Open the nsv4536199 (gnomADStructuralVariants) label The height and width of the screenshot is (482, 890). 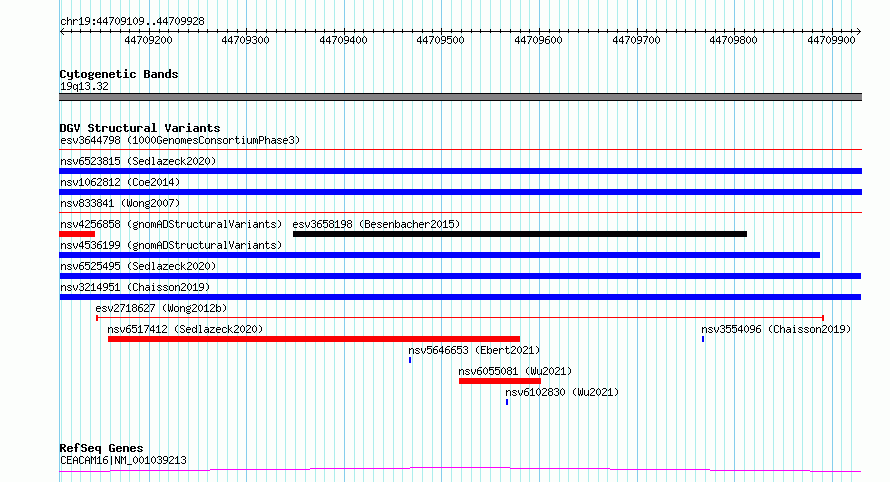click(x=171, y=245)
